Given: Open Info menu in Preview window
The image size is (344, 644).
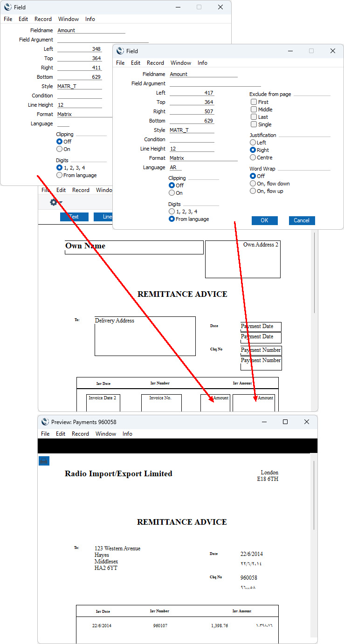Looking at the screenshot, I should coord(127,434).
